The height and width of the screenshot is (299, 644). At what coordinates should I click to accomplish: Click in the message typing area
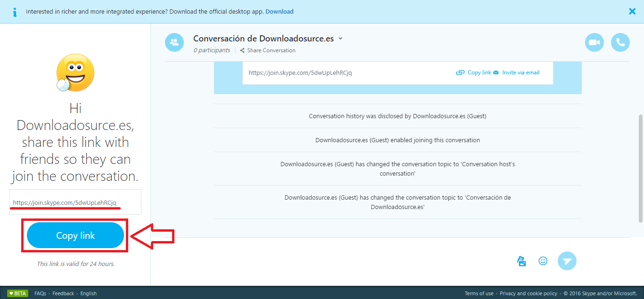click(339, 261)
